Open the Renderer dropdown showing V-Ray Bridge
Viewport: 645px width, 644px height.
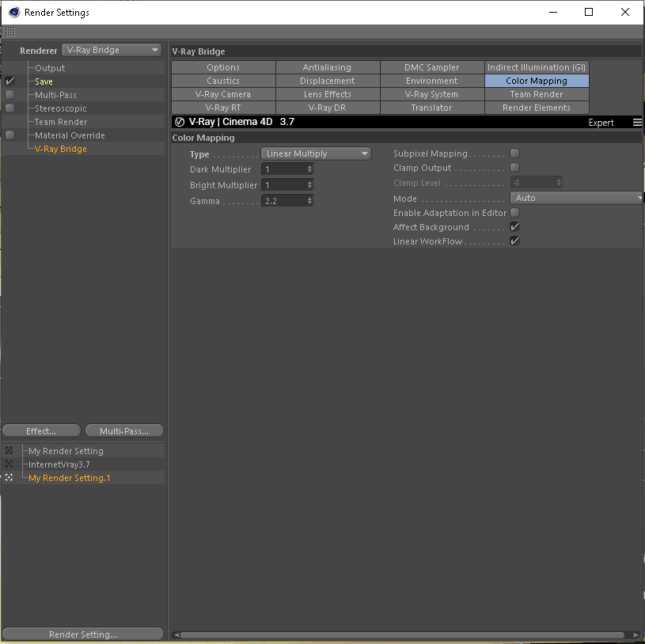coord(112,50)
